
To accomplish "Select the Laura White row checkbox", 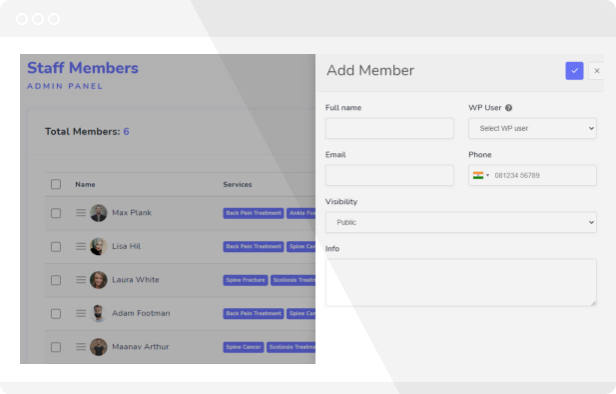I will click(56, 280).
